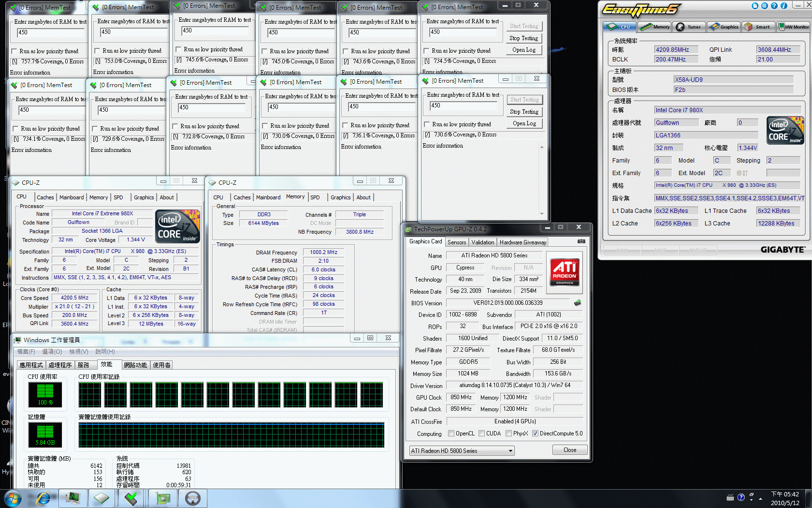Toggle low priority thread in 729.6% Coverage MemTest
The image size is (812, 508).
(x=95, y=129)
